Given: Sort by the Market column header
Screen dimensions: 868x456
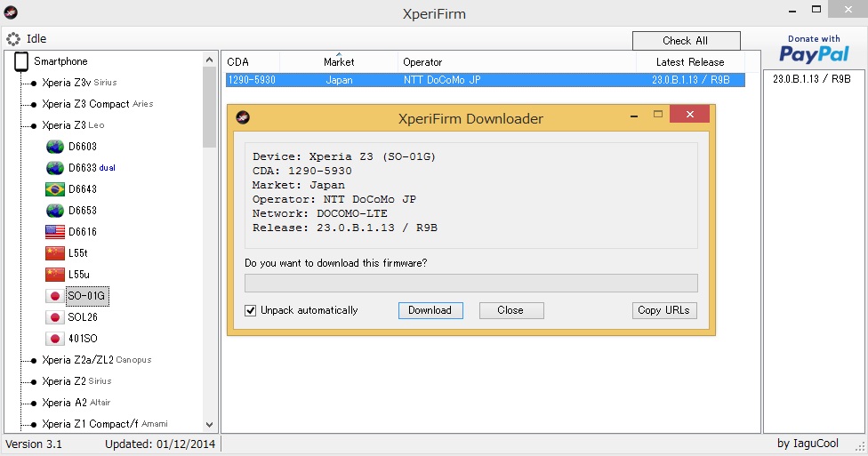Looking at the screenshot, I should (x=339, y=62).
